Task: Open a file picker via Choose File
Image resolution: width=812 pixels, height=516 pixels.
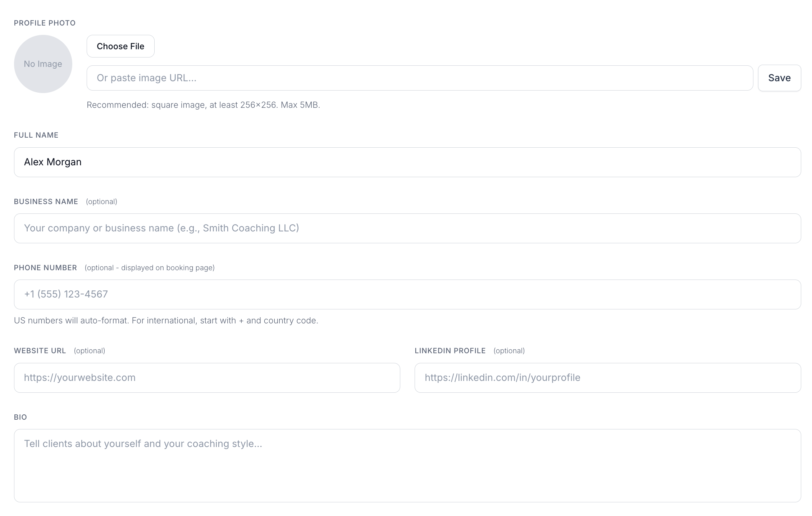Action: coord(120,46)
